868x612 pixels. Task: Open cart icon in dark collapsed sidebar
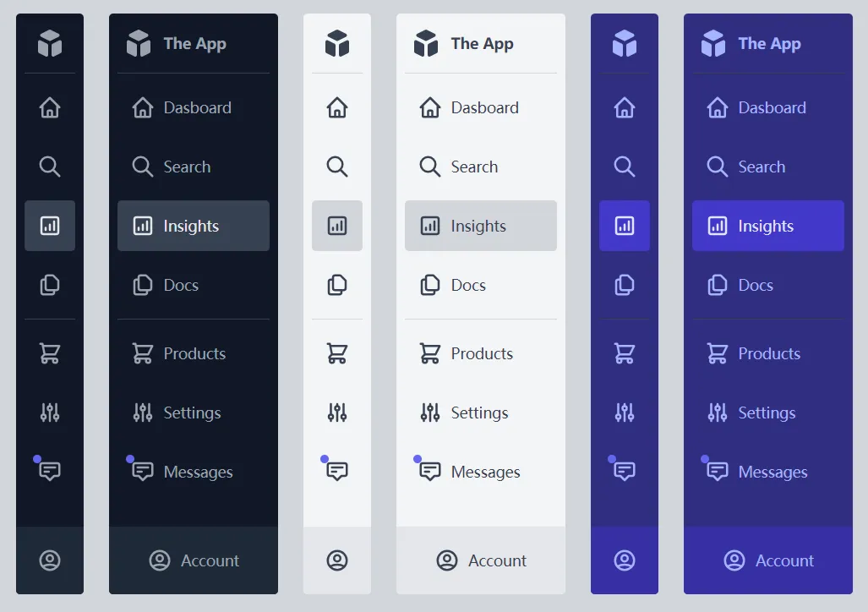pyautogui.click(x=50, y=353)
